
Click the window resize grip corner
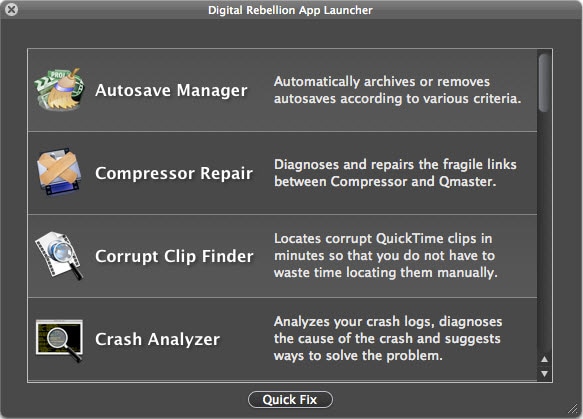(x=573, y=409)
